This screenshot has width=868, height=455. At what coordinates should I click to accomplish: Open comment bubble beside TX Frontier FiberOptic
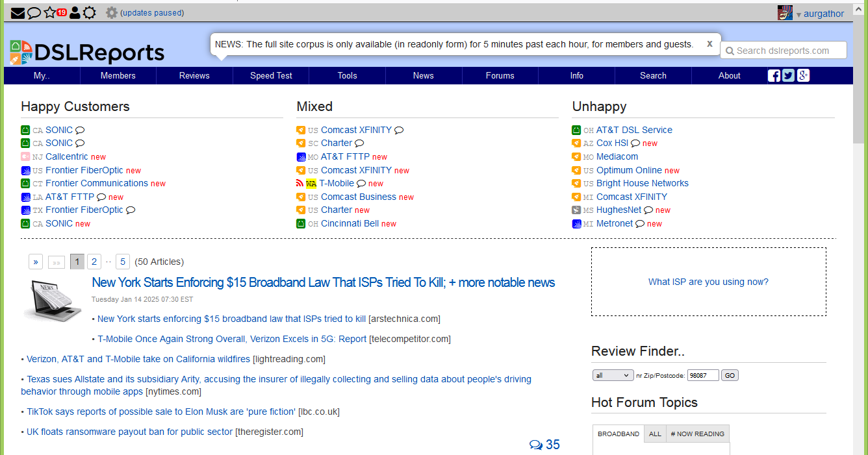pos(131,210)
